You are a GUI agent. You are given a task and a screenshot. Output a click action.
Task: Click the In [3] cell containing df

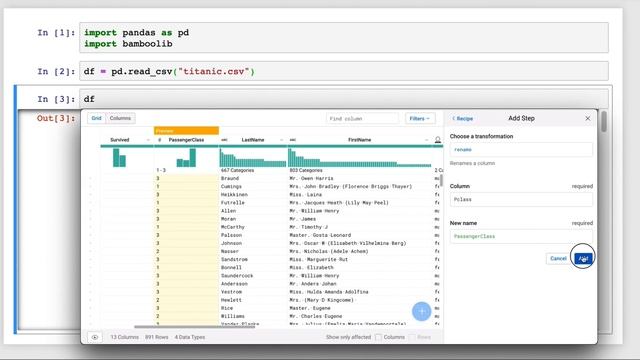344,99
